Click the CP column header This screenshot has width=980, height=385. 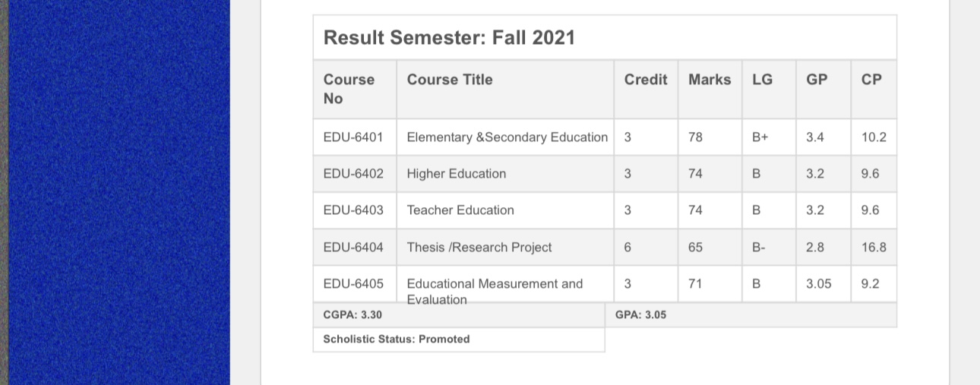(872, 80)
